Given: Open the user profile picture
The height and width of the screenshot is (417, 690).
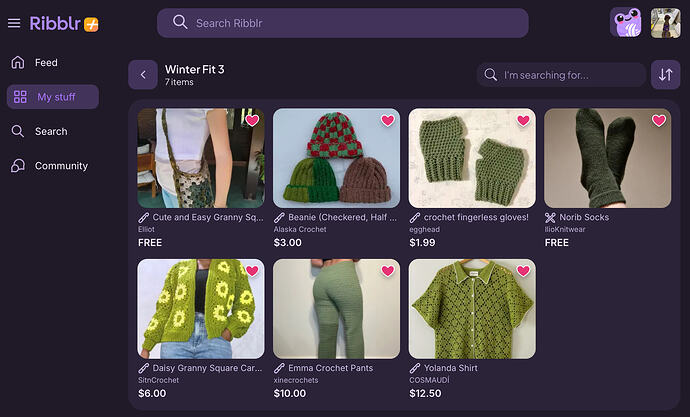Looking at the screenshot, I should (x=666, y=23).
